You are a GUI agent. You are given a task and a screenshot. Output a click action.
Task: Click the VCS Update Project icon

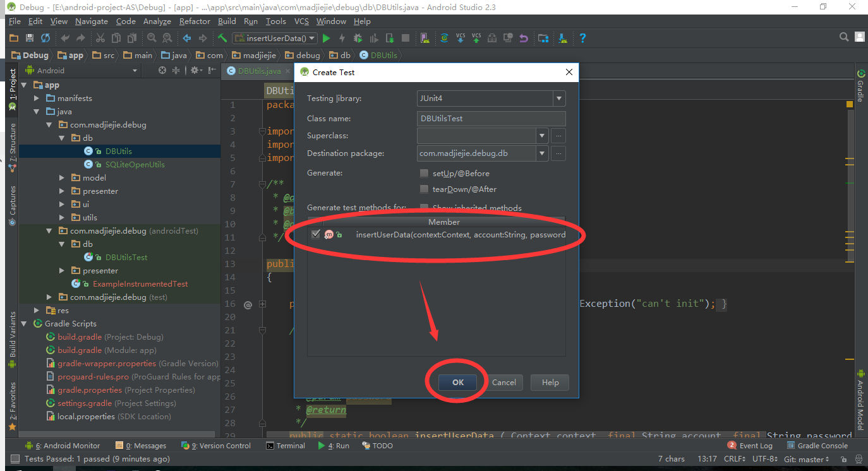coord(460,38)
